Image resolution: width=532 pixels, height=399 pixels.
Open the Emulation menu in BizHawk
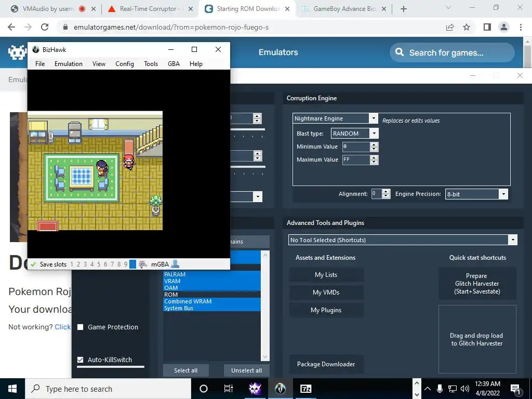pos(69,64)
